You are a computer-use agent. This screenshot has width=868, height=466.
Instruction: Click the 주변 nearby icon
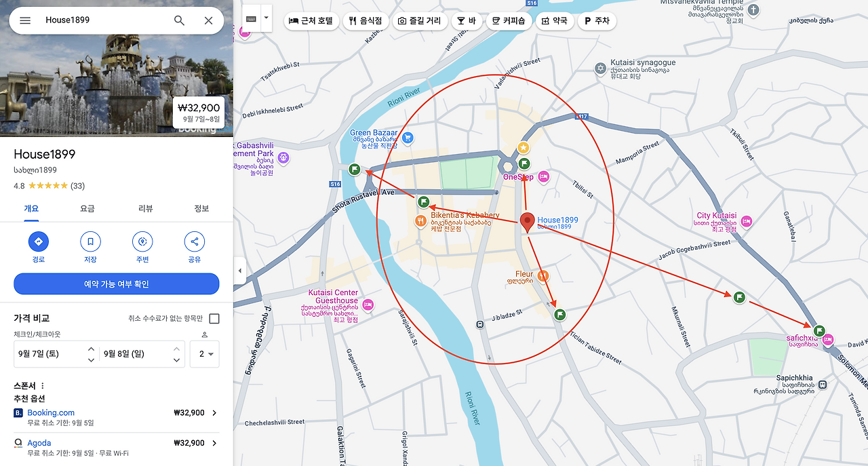[142, 241]
